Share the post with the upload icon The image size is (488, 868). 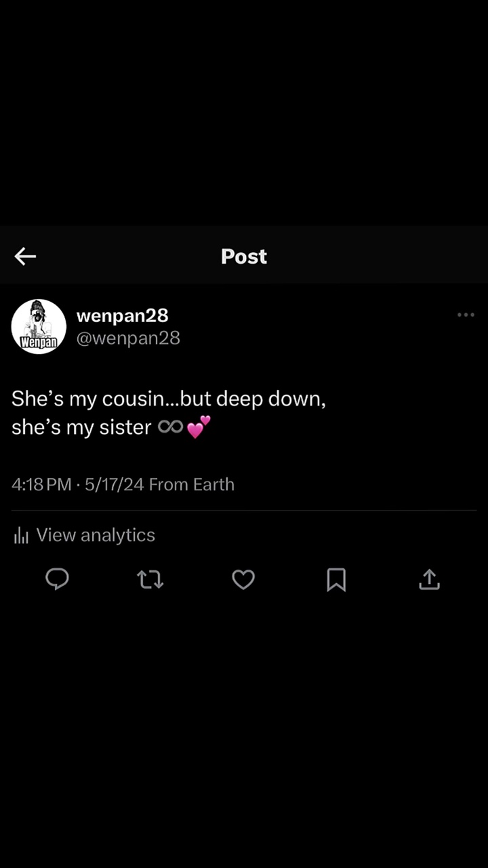[429, 579]
